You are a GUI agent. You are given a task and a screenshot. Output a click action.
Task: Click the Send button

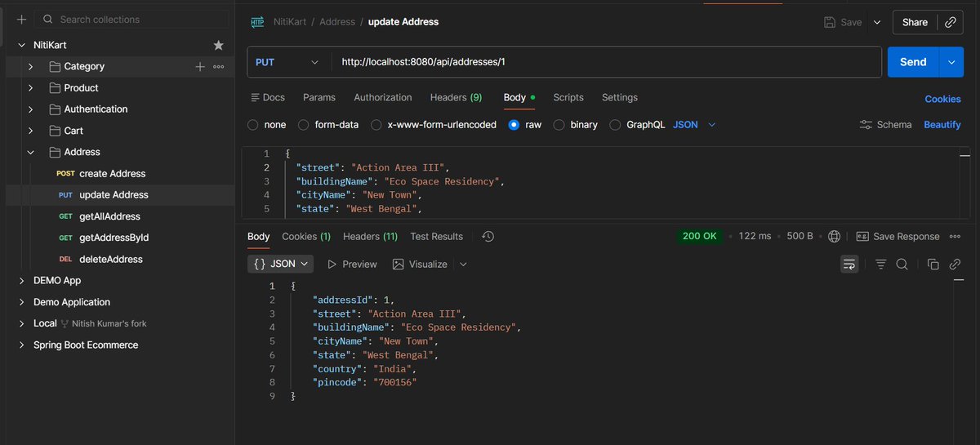coord(913,62)
